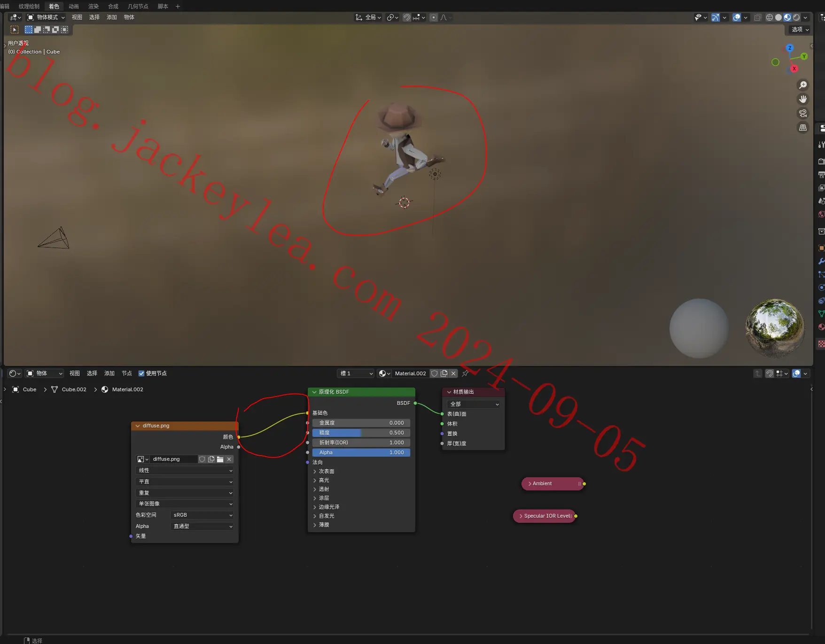Select the pan view hand icon
Image resolution: width=825 pixels, height=644 pixels.
(803, 99)
